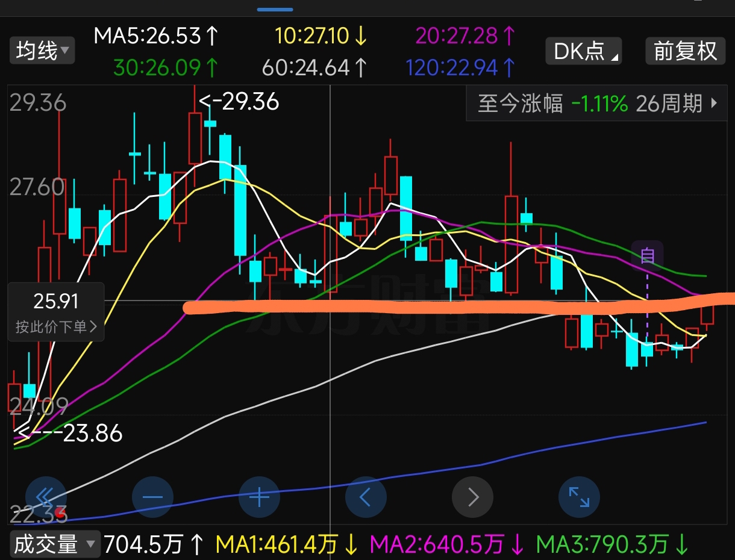This screenshot has height=560, width=735.
Task: Tap the MA3:790.3万 volume average
Action: pyautogui.click(x=613, y=545)
